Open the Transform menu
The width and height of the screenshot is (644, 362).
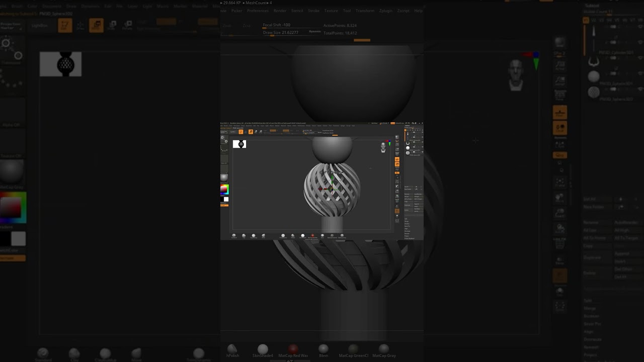365,11
